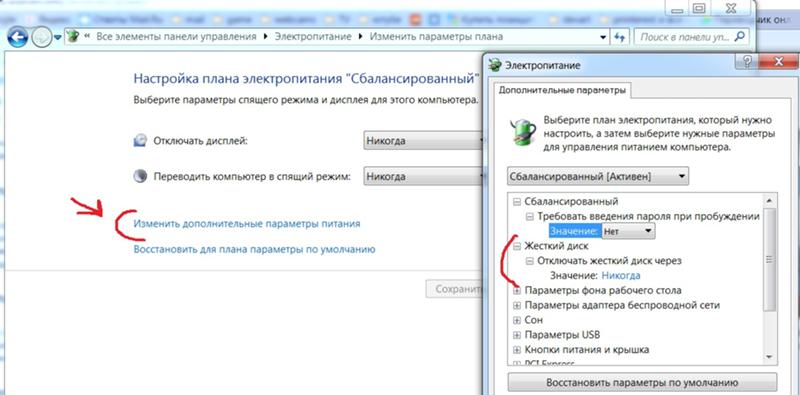
Task: Collapse 'Отключать жесткий диск через' node
Action: coord(530,261)
